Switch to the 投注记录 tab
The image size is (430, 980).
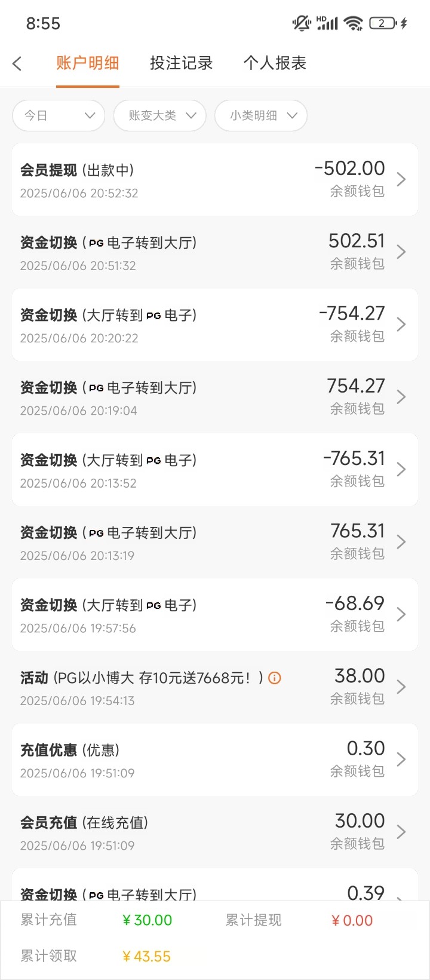coord(181,63)
